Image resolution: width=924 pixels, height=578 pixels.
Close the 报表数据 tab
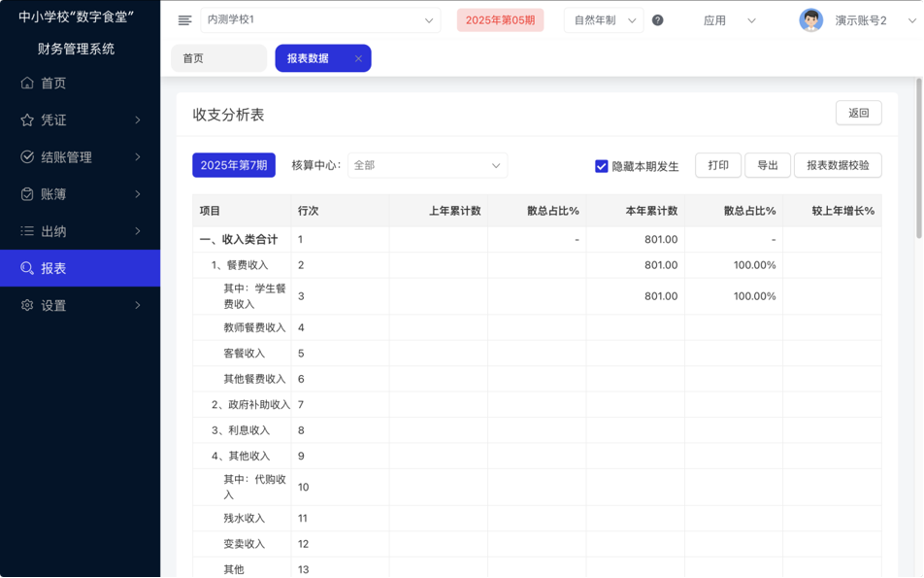(x=358, y=58)
